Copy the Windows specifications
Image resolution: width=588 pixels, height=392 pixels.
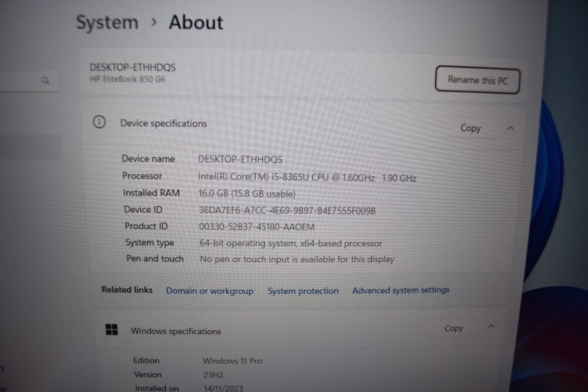454,328
